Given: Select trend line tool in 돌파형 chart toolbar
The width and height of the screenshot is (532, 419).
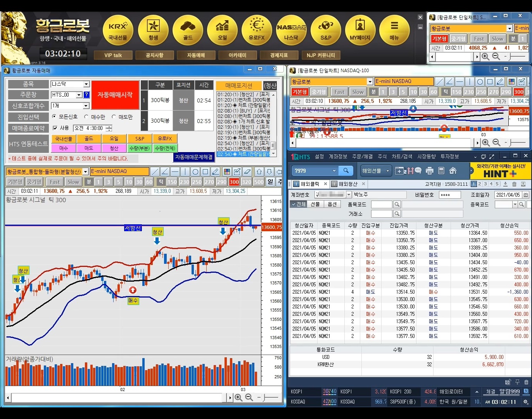Looking at the screenshot, I should click(155, 171).
